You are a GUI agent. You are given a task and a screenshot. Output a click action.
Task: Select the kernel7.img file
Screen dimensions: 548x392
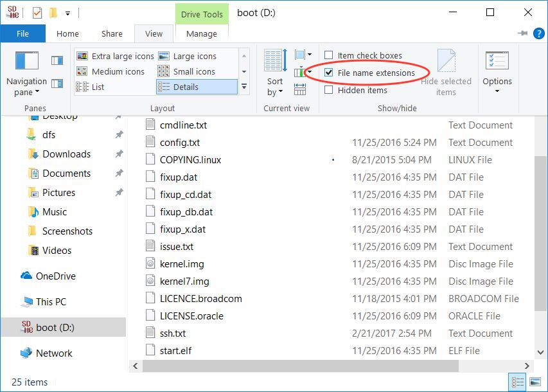coord(184,281)
